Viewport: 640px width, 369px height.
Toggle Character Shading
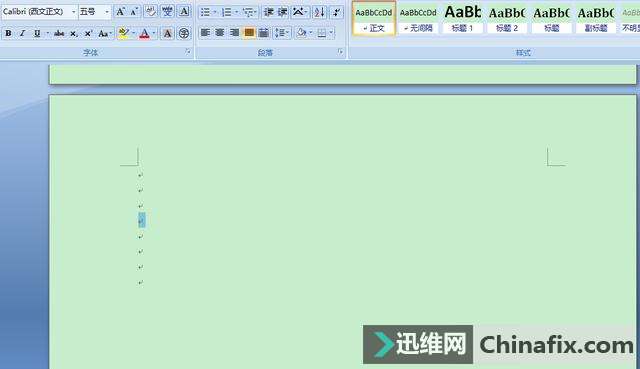(167, 33)
